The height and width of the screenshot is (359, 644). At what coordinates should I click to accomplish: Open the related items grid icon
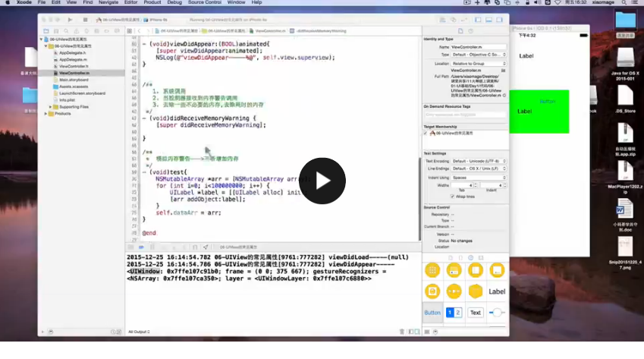(130, 31)
